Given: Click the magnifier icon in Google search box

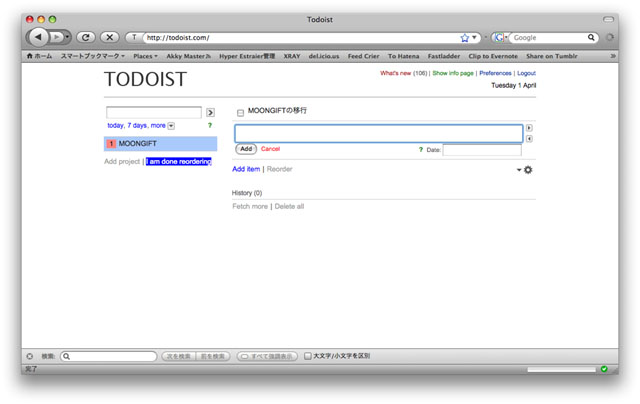Looking at the screenshot, I should coord(591,38).
